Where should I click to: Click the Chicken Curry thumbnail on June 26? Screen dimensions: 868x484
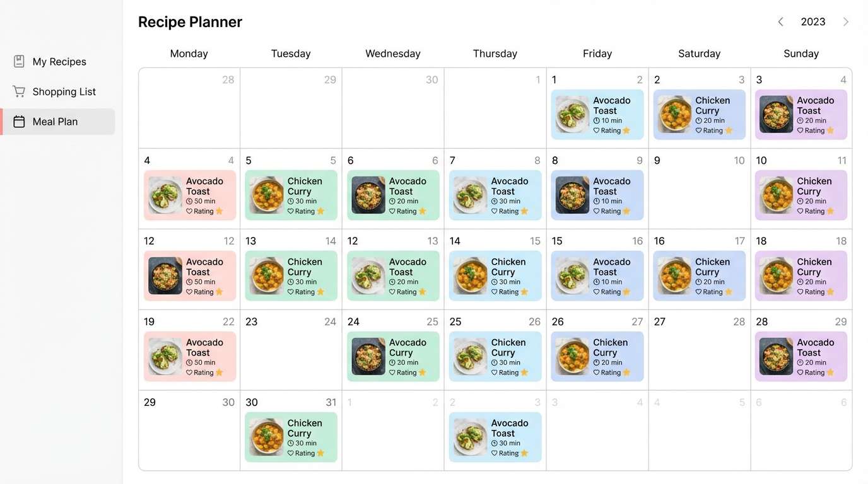572,357
